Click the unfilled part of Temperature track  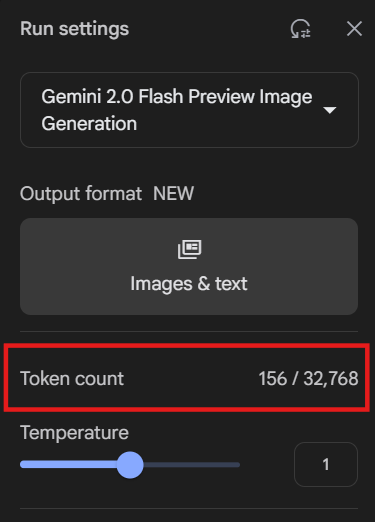click(192, 465)
